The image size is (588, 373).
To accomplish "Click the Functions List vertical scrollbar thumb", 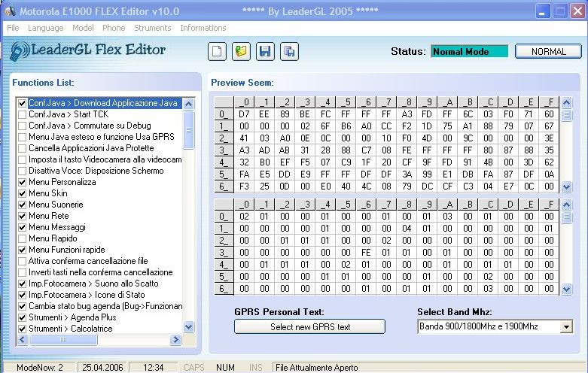I will 189,130.
